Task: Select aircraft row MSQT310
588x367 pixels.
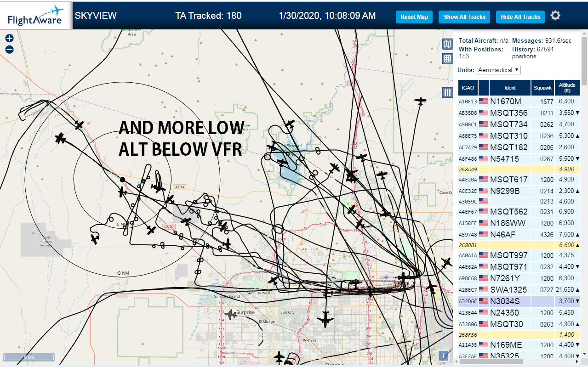Action: (519, 136)
